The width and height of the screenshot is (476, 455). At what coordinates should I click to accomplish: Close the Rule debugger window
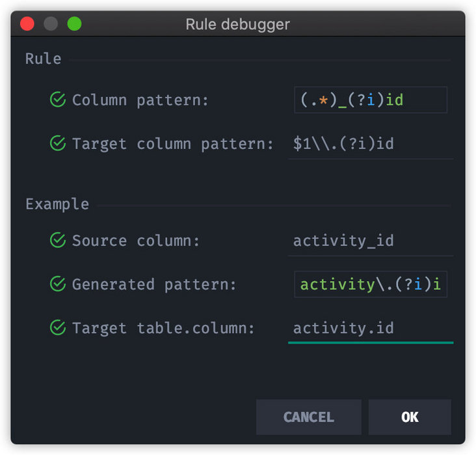tap(27, 24)
